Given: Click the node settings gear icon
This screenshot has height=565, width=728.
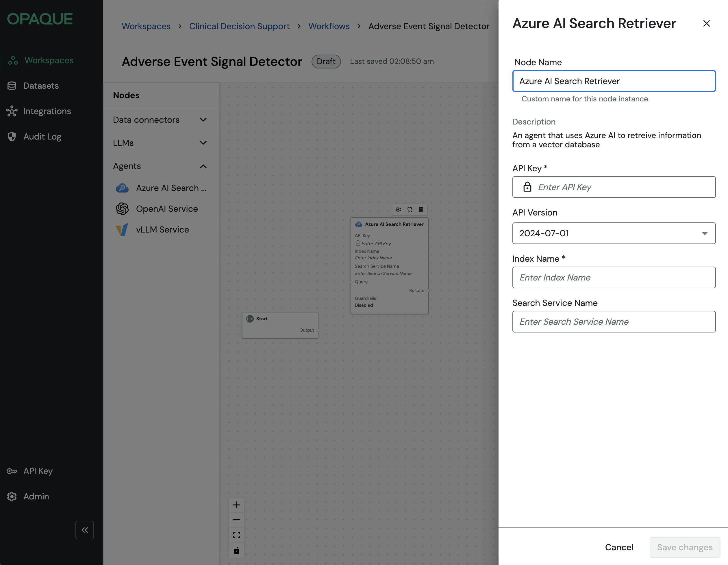Looking at the screenshot, I should click(398, 209).
